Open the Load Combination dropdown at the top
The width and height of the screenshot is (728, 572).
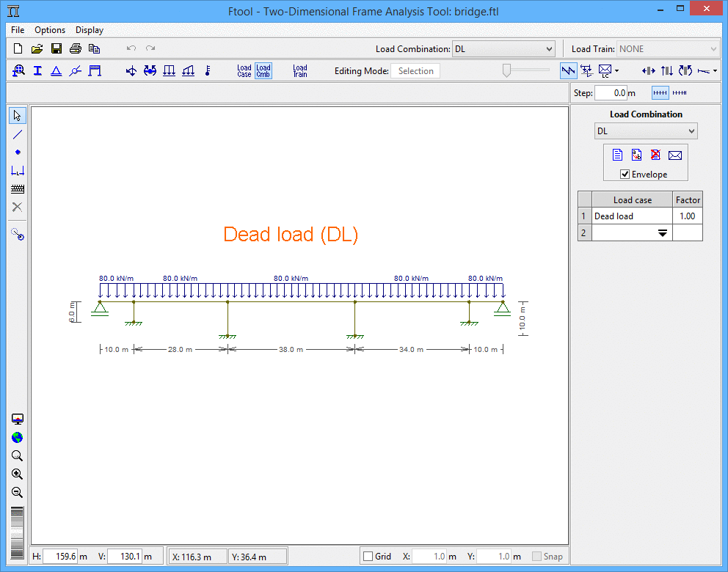tap(550, 48)
